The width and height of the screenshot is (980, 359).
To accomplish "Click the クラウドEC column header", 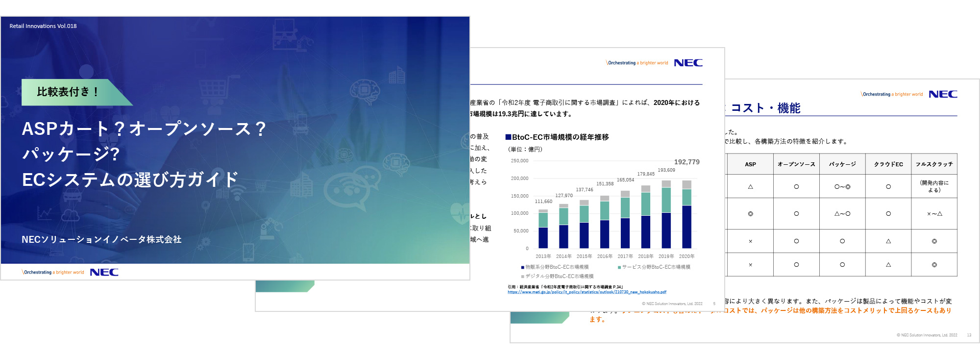I will [x=888, y=164].
